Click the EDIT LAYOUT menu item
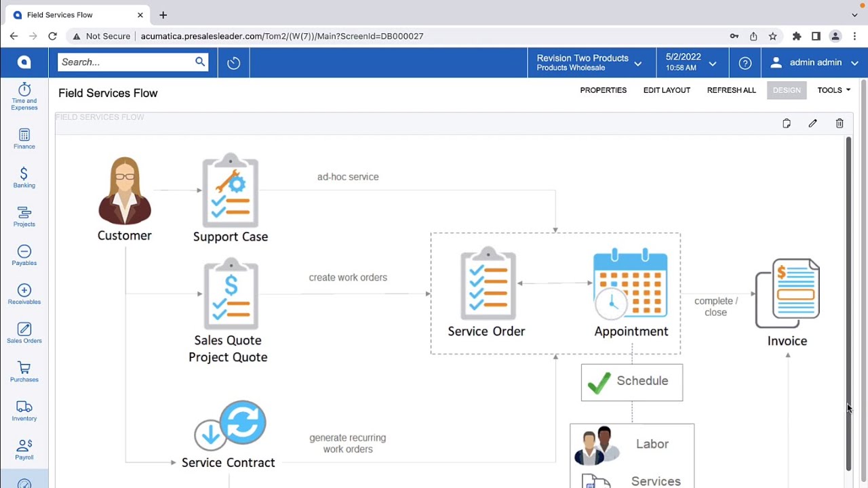 pyautogui.click(x=667, y=90)
